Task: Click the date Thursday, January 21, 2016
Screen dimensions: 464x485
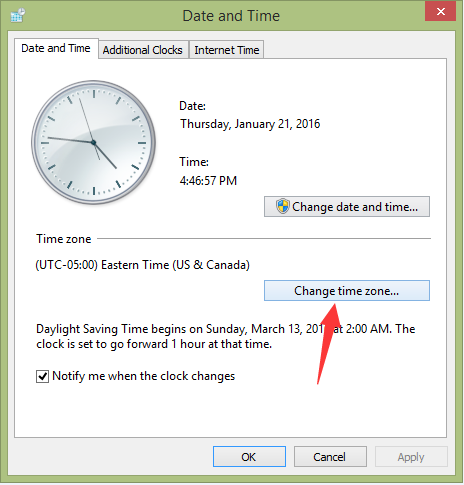Action: pos(250,124)
